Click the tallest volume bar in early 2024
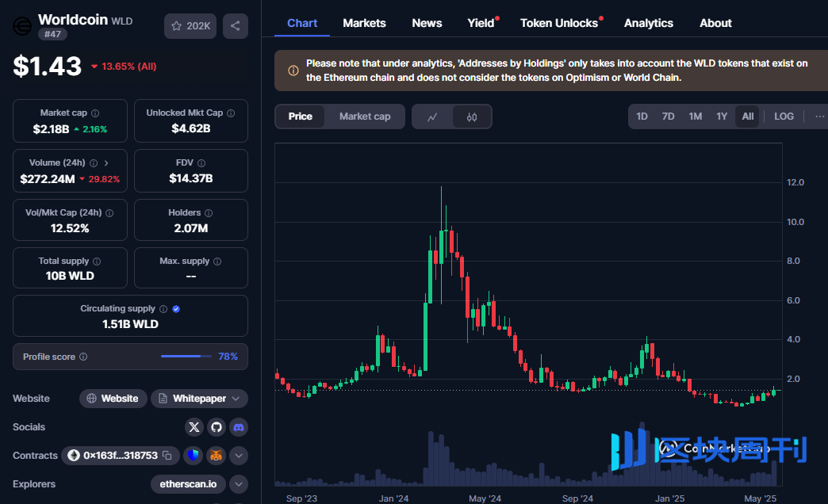828x504 pixels. 431,459
